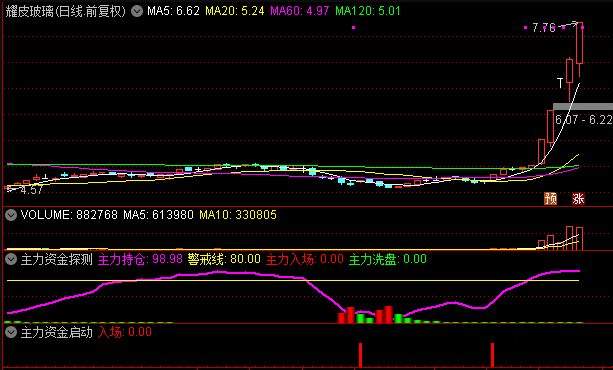Click the 4.57 low price label
Viewport: 613px width, 370px height.
pyautogui.click(x=31, y=190)
